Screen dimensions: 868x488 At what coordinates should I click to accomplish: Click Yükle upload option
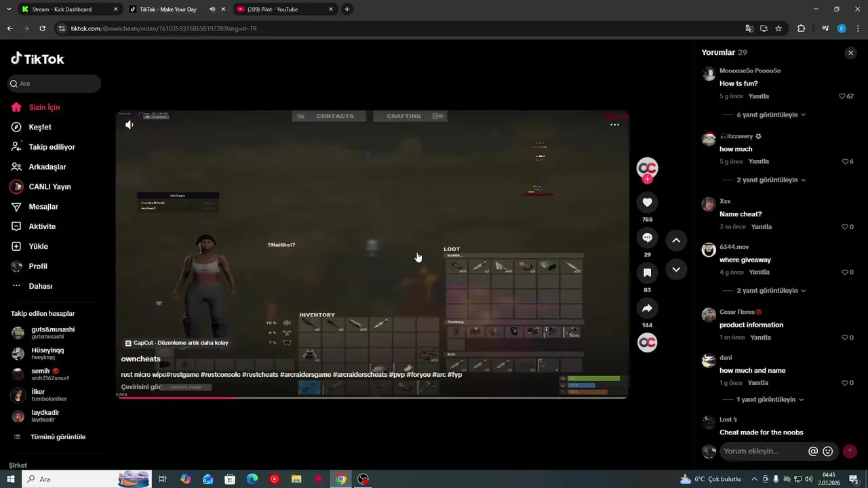(38, 246)
